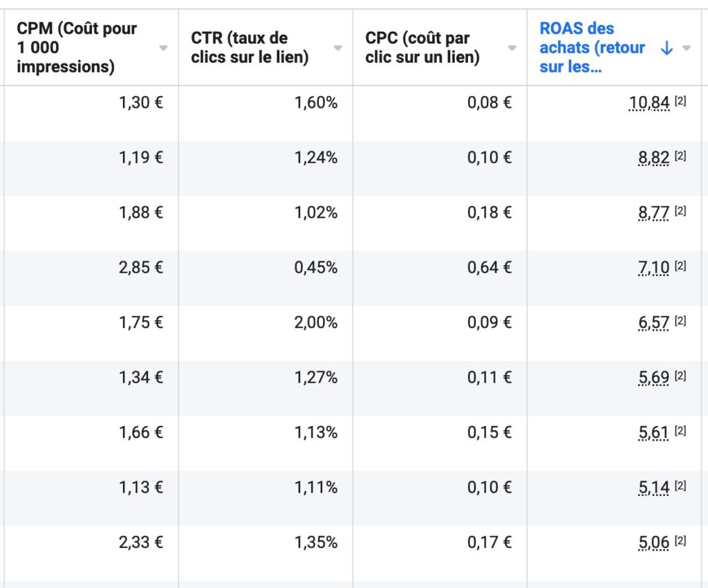Image resolution: width=708 pixels, height=588 pixels.
Task: Select the CPC cell showing 0,64 €
Action: 490,268
